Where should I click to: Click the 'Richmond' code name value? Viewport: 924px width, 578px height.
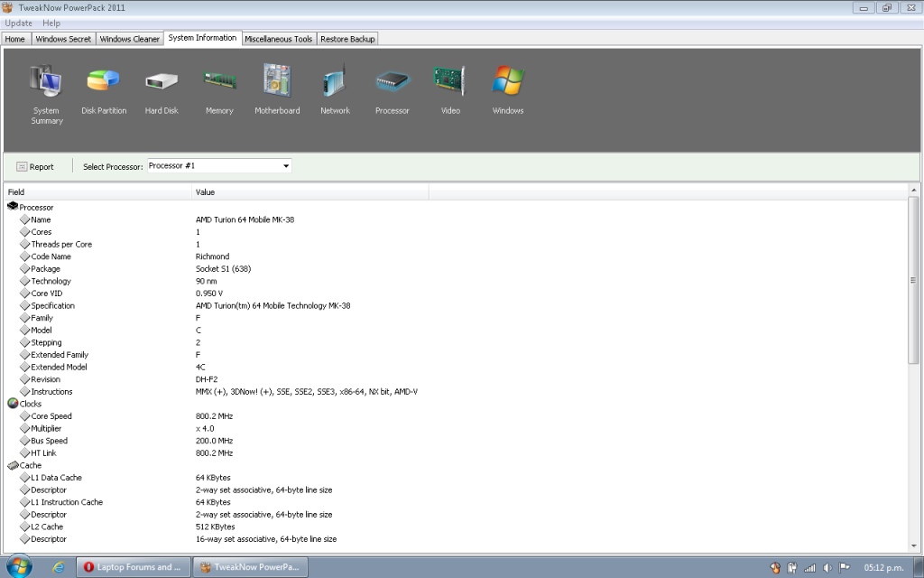(x=212, y=256)
